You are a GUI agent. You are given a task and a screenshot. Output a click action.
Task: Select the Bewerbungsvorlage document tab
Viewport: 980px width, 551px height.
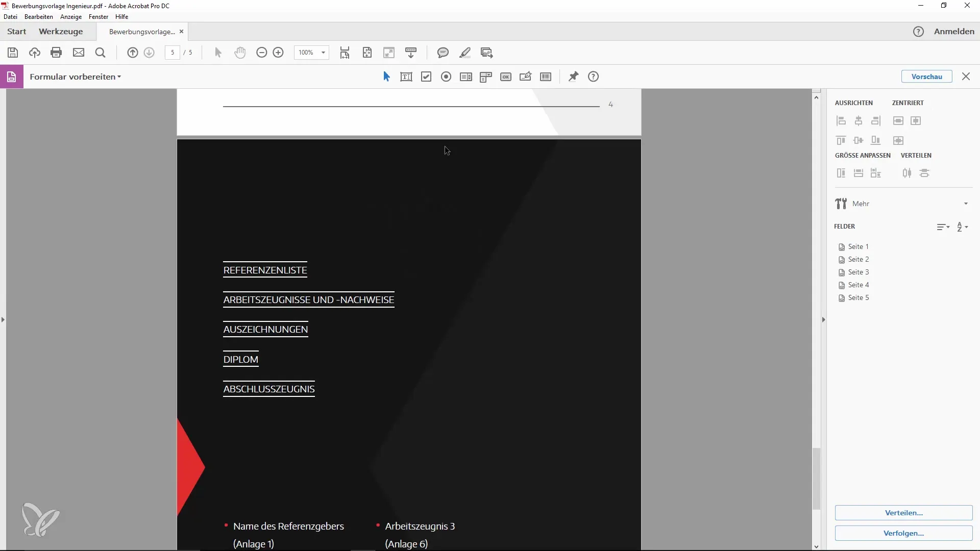point(142,32)
